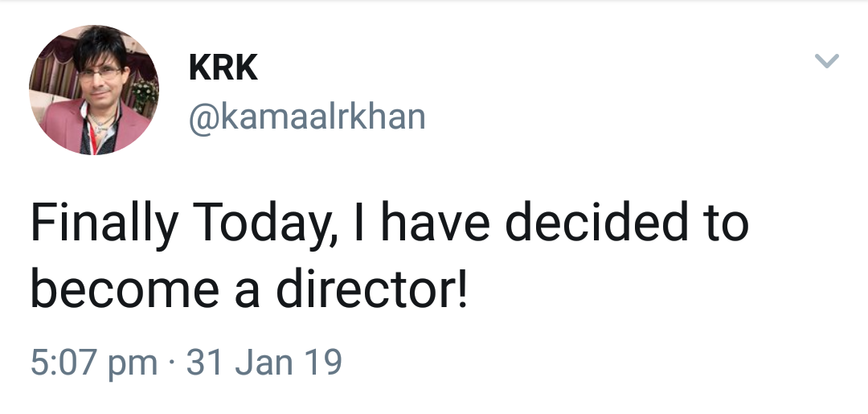Open KRK's profile picture
868x414 pixels.
[x=94, y=89]
